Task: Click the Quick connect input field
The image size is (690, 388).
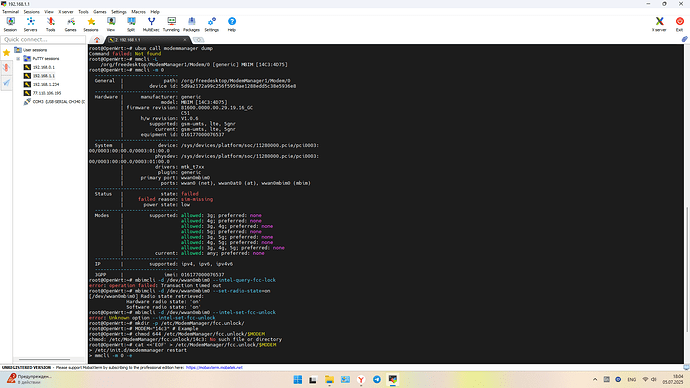Action: point(43,40)
